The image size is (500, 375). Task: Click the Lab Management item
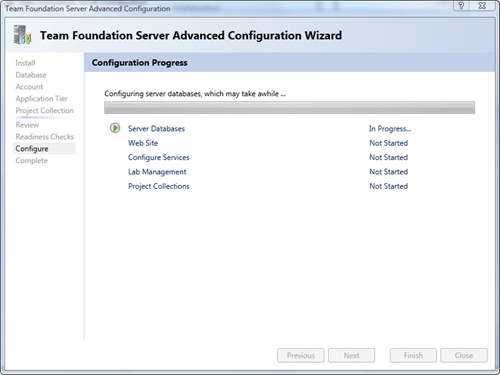(157, 172)
